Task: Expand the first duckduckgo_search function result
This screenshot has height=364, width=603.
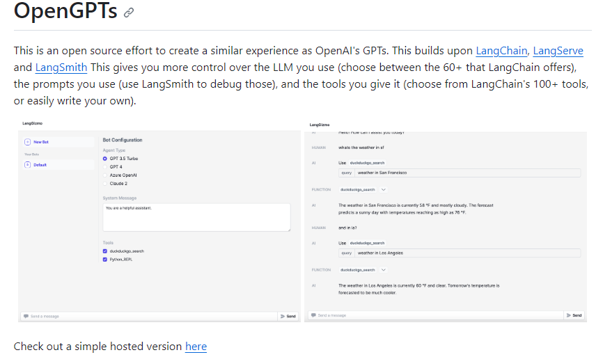Action: coord(384,189)
